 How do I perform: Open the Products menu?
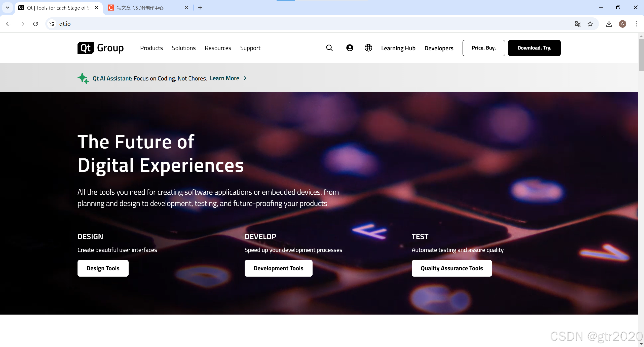[151, 48]
